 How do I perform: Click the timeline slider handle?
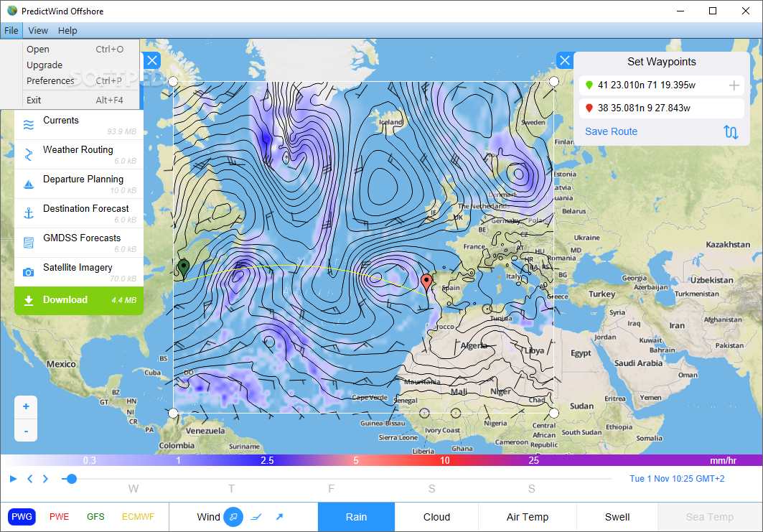(x=72, y=479)
